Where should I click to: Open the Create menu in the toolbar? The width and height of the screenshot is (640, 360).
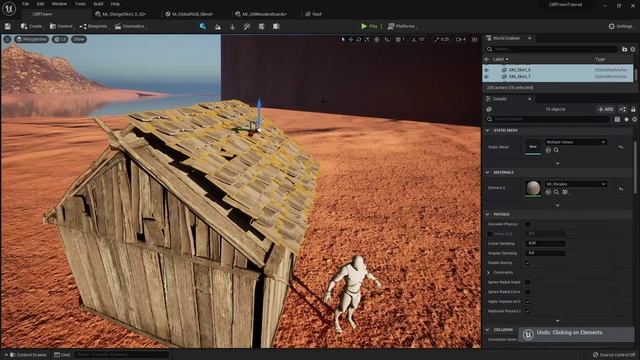pyautogui.click(x=31, y=27)
